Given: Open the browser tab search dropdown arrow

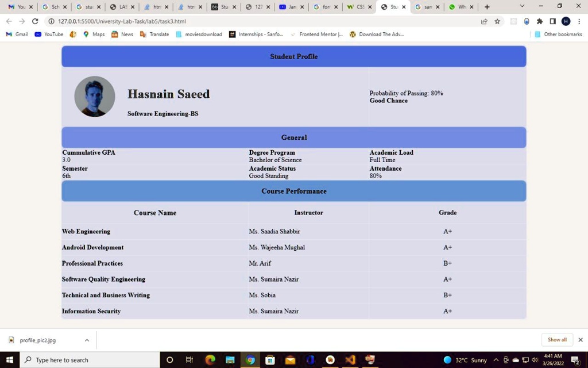Looking at the screenshot, I should pos(522,7).
